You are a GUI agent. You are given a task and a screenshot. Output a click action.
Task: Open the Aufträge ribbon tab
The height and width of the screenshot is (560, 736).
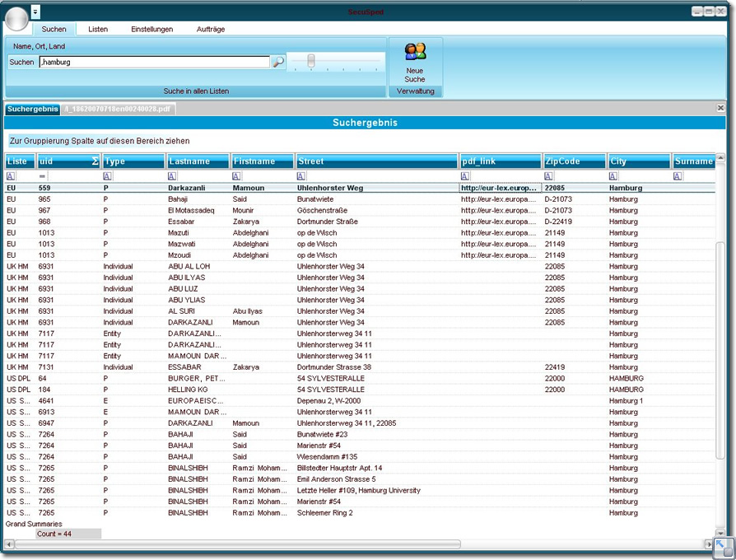coord(211,29)
